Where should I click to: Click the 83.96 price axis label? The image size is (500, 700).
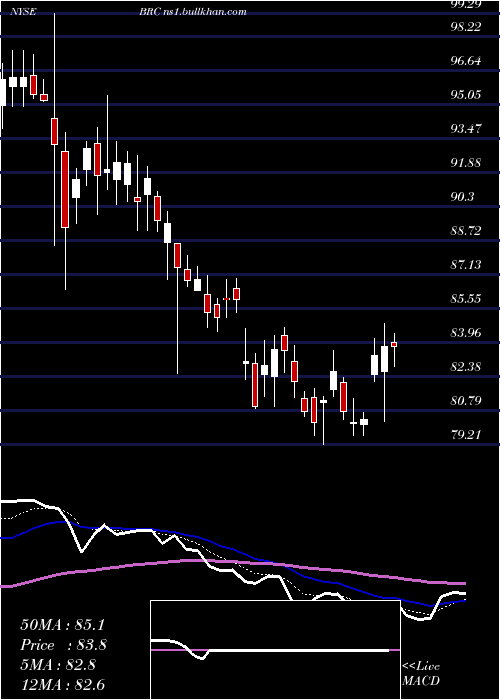coord(464,333)
